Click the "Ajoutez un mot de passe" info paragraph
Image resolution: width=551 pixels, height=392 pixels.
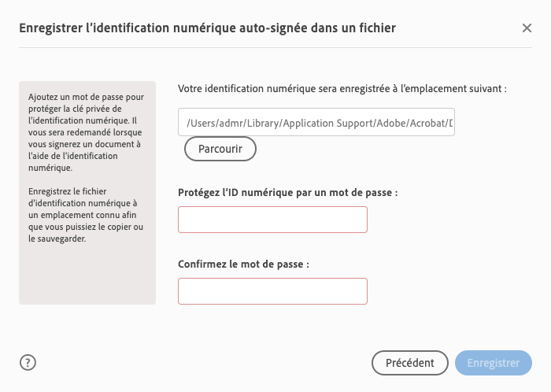(x=84, y=131)
